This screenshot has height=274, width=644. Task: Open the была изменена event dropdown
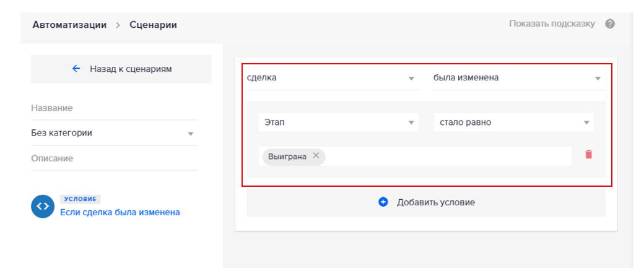tap(517, 78)
